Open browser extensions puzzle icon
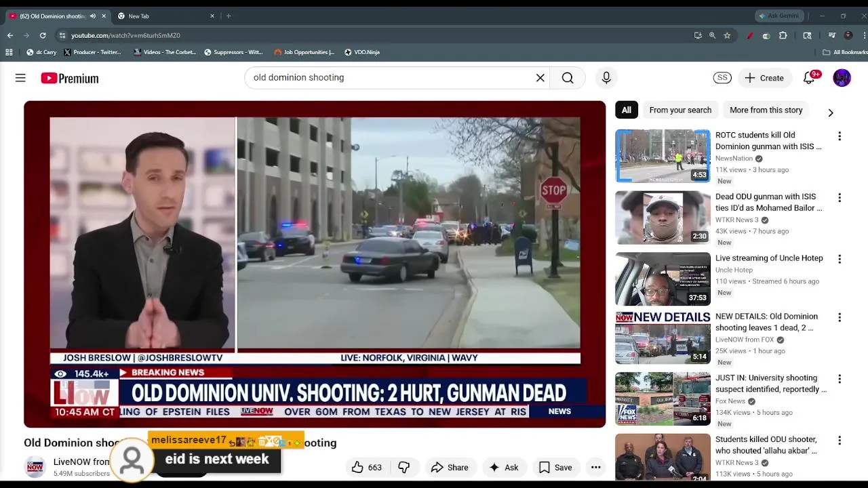Screen dimensions: 868x488 [x=783, y=35]
